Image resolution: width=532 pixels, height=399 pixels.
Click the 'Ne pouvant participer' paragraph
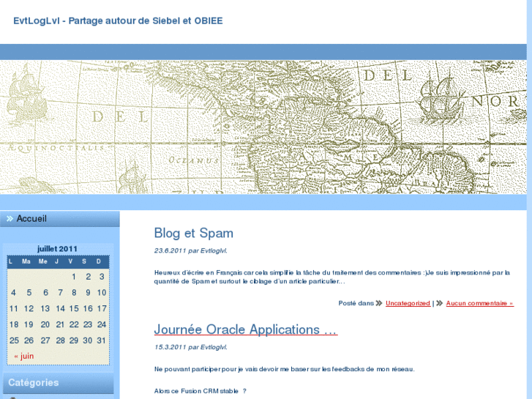[285, 369]
